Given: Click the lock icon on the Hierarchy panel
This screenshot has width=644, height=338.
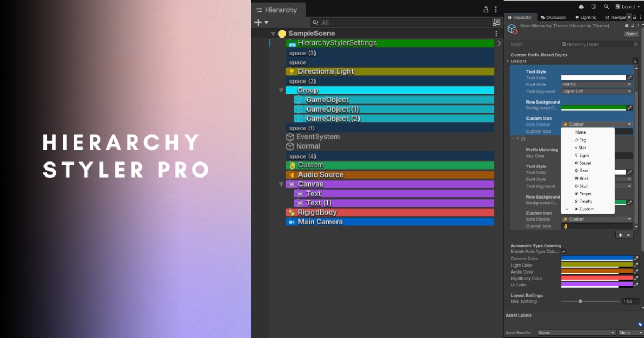Looking at the screenshot, I should tap(485, 9).
